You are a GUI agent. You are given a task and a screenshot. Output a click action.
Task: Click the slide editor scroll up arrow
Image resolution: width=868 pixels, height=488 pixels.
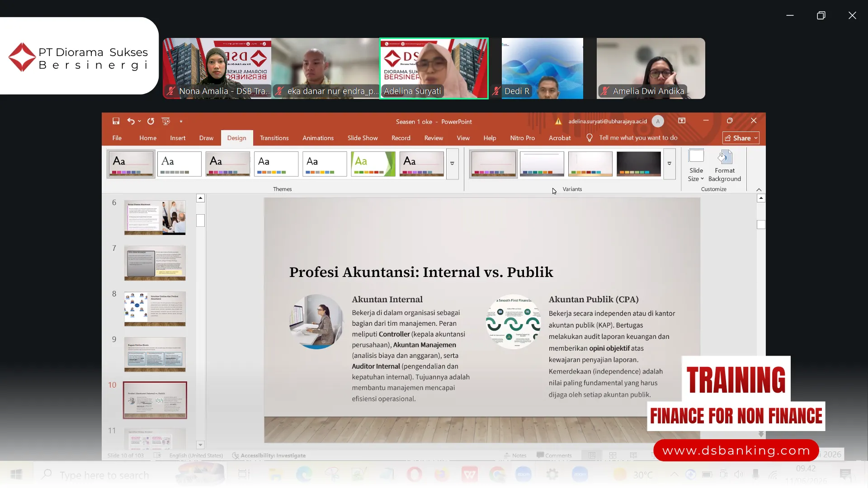[x=761, y=198]
